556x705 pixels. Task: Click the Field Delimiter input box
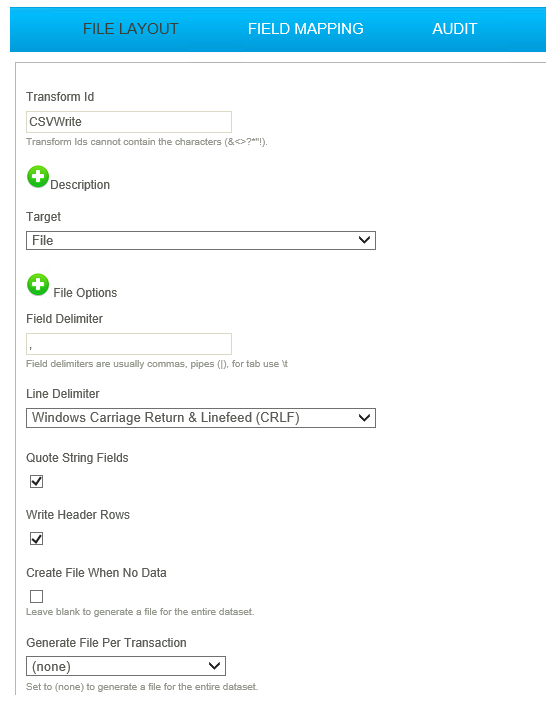(x=129, y=344)
